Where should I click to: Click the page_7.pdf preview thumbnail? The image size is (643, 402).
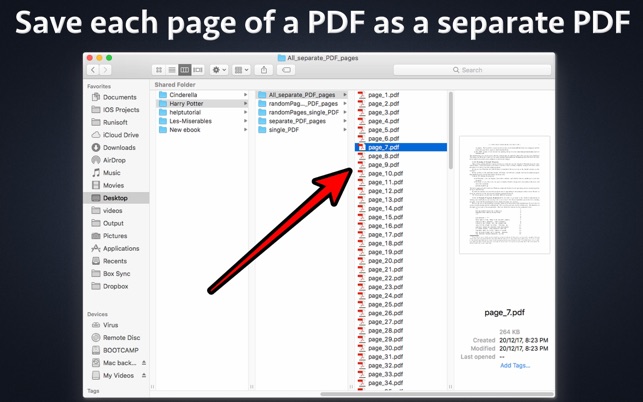(x=504, y=195)
